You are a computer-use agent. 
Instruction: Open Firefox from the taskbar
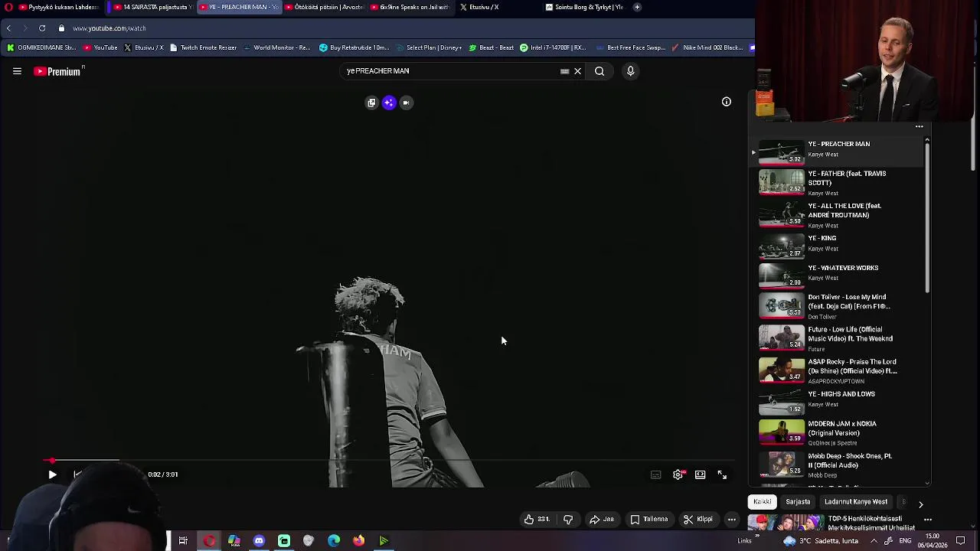pyautogui.click(x=358, y=541)
